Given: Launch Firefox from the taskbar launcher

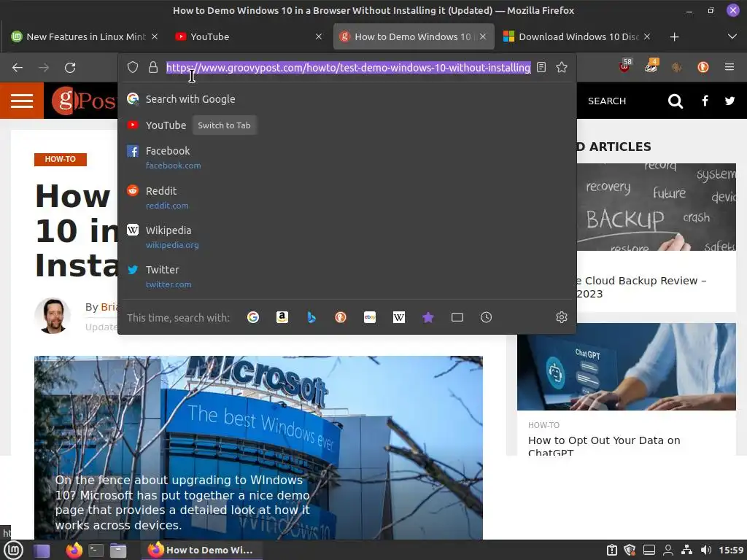Looking at the screenshot, I should coord(74,551).
